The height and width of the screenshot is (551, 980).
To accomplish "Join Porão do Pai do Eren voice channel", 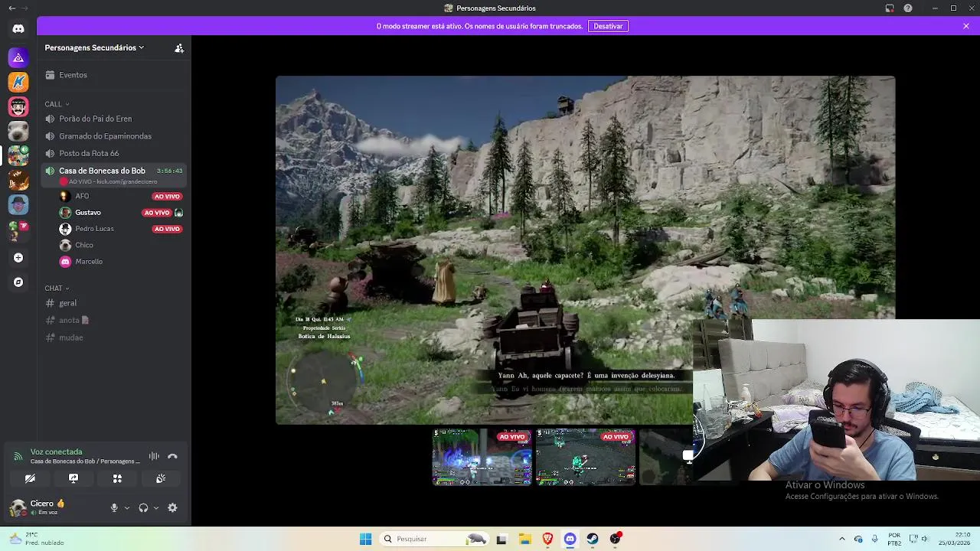I will (x=115, y=119).
